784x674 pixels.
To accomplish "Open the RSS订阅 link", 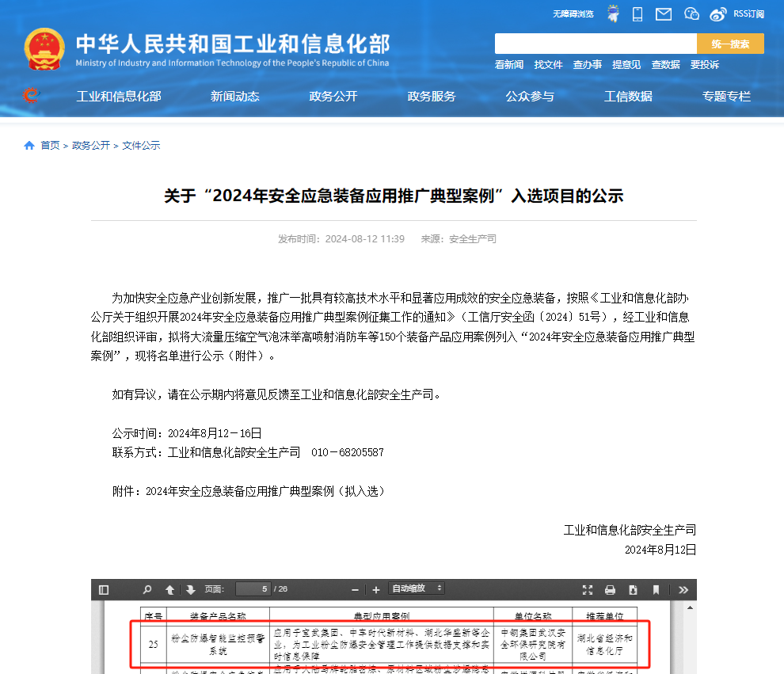I will (748, 14).
